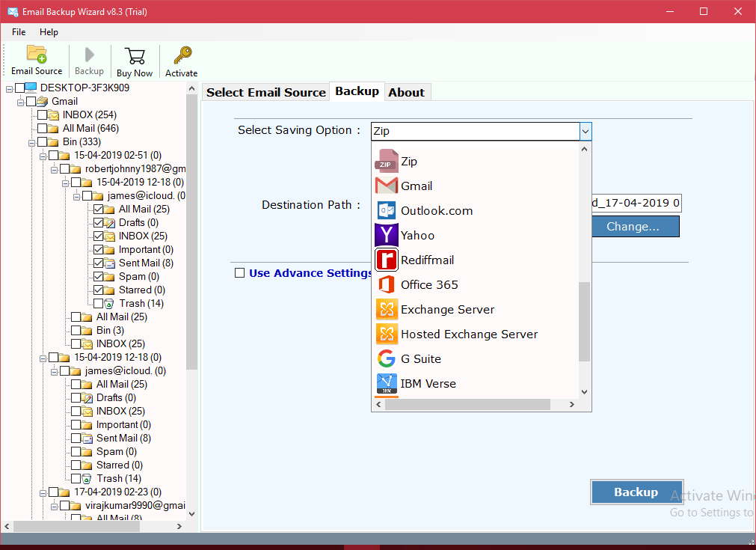Image resolution: width=756 pixels, height=550 pixels.
Task: Click the blue Backup button
Action: click(x=636, y=492)
